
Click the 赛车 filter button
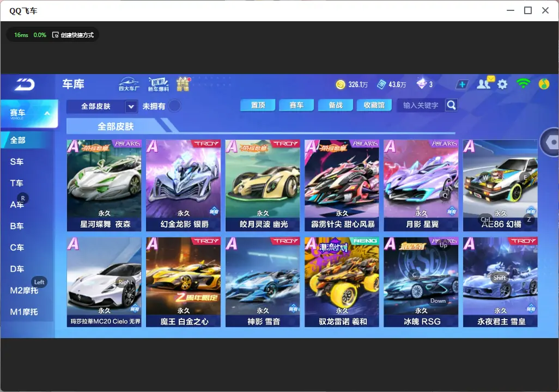tap(296, 105)
